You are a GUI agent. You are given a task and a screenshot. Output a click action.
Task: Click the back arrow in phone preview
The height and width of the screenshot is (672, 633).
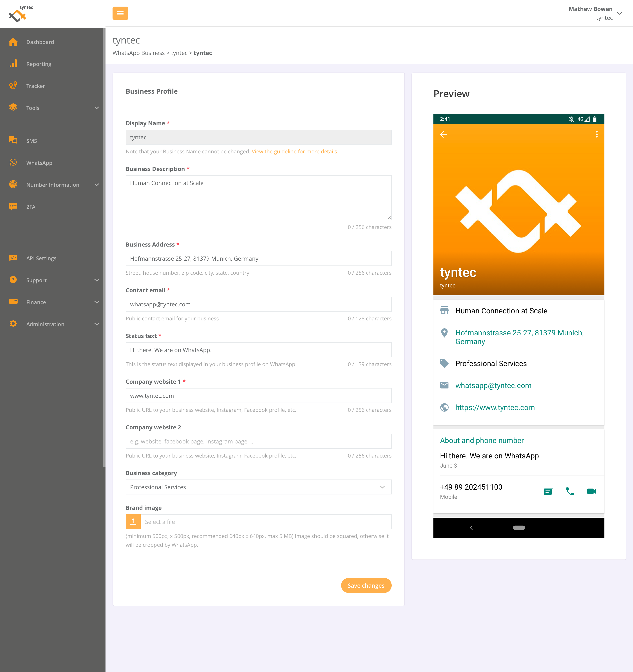443,134
